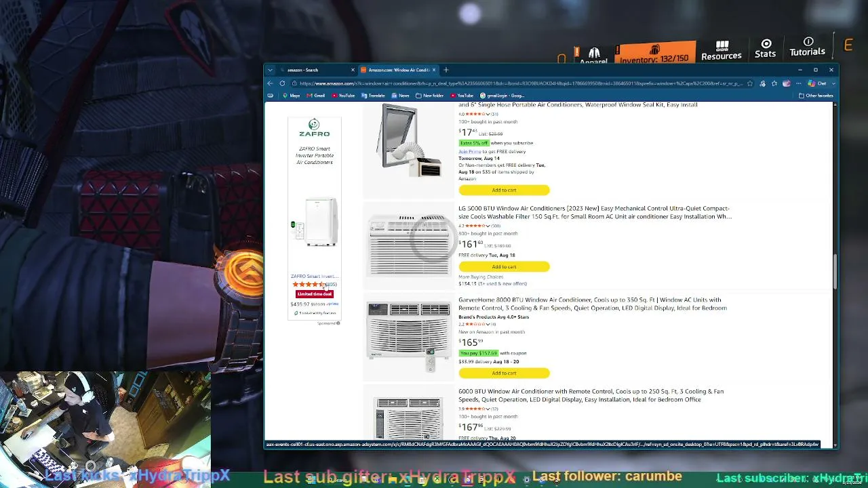Click the ZAFRO brand logo in sidebar ad
Image resolution: width=868 pixels, height=488 pixels.
(314, 128)
